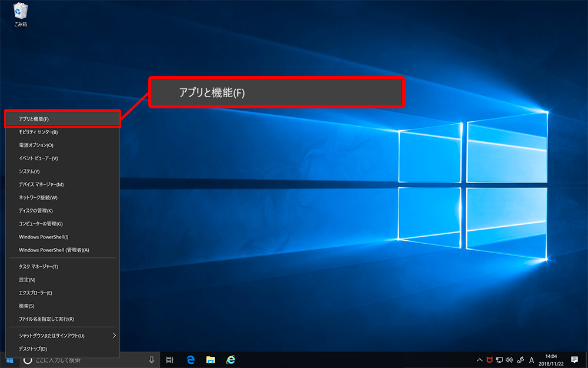Viewport: 588px width, 368px height.
Task: Select アプリと機能(F) in the context menu
Action: [x=63, y=119]
